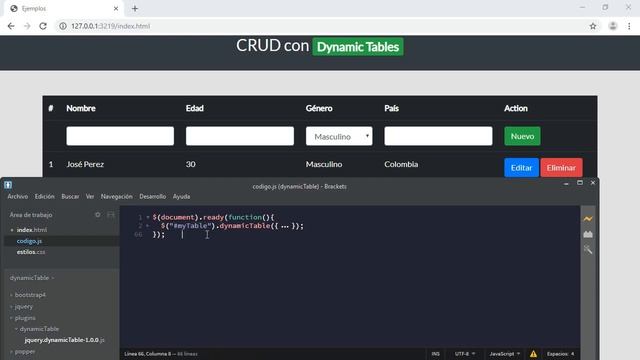Open the Chrome profile avatar
The height and width of the screenshot is (360, 640).
[613, 26]
